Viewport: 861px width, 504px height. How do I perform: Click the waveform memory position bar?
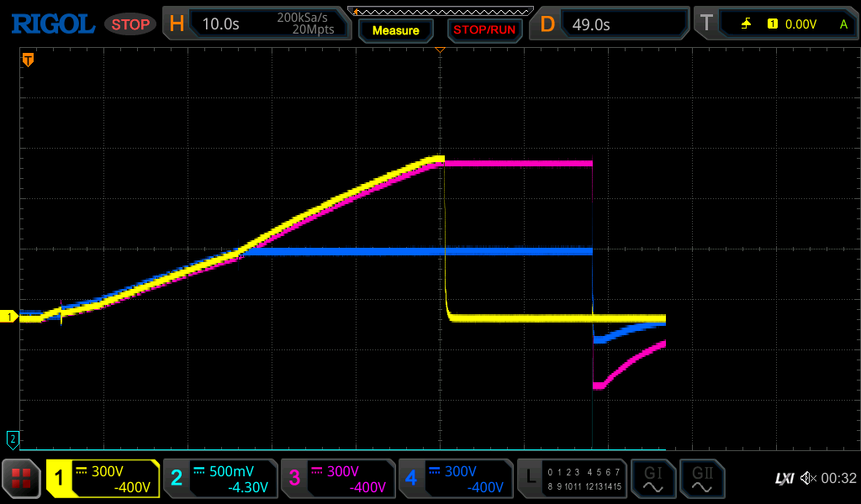click(440, 11)
